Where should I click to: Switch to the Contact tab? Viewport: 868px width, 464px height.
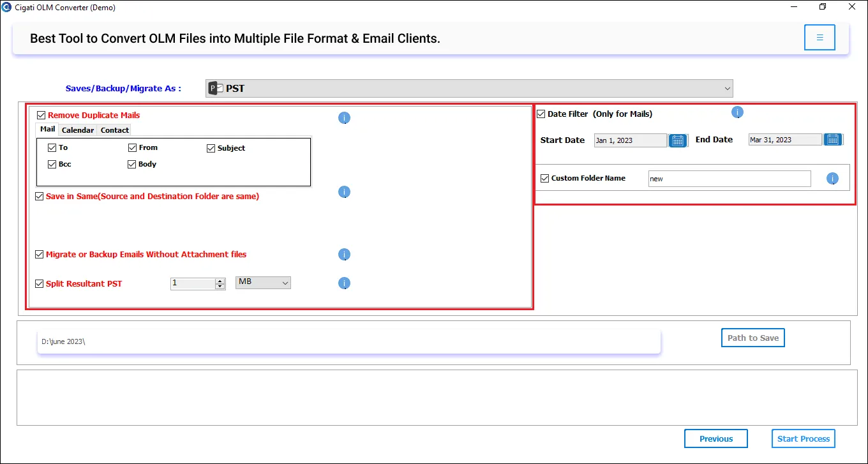point(115,130)
